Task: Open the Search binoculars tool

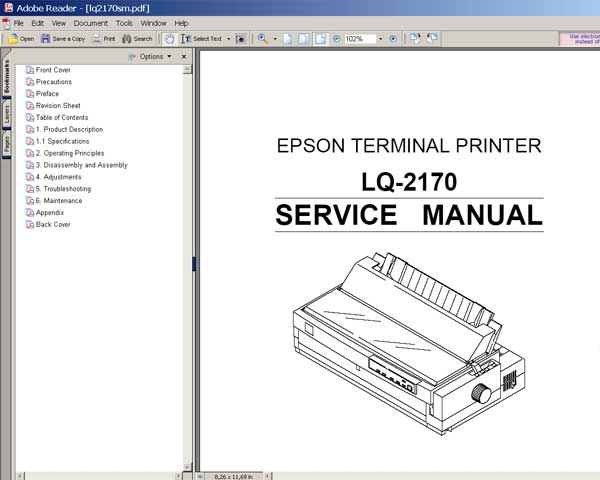Action: (137, 39)
